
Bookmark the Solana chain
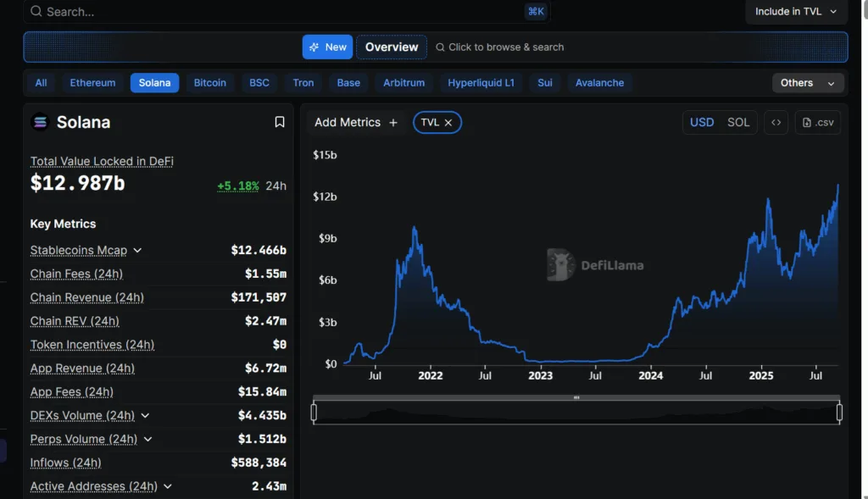click(x=280, y=122)
